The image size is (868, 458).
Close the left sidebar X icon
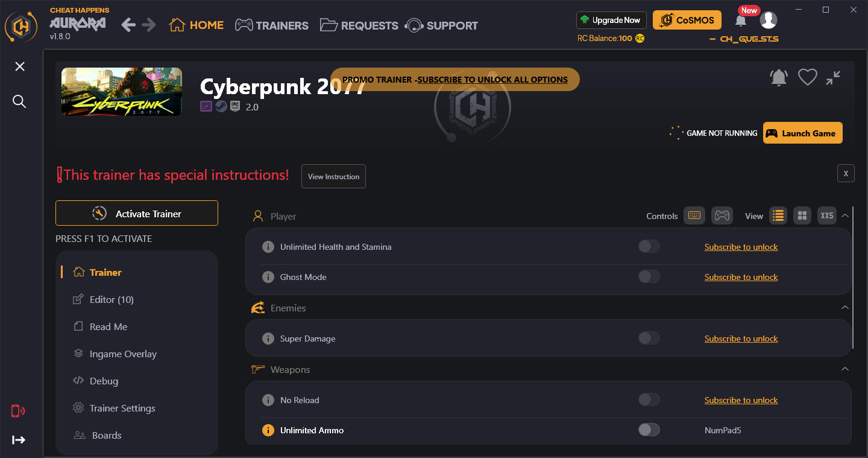pyautogui.click(x=20, y=66)
